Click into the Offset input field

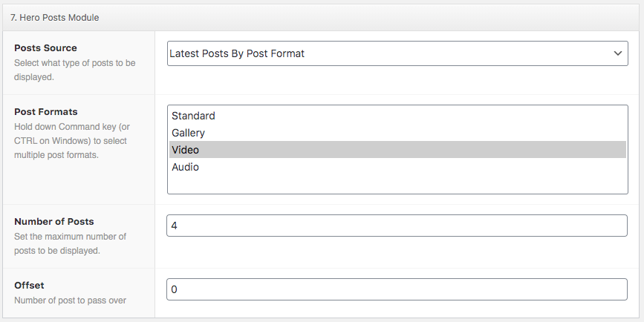(397, 289)
